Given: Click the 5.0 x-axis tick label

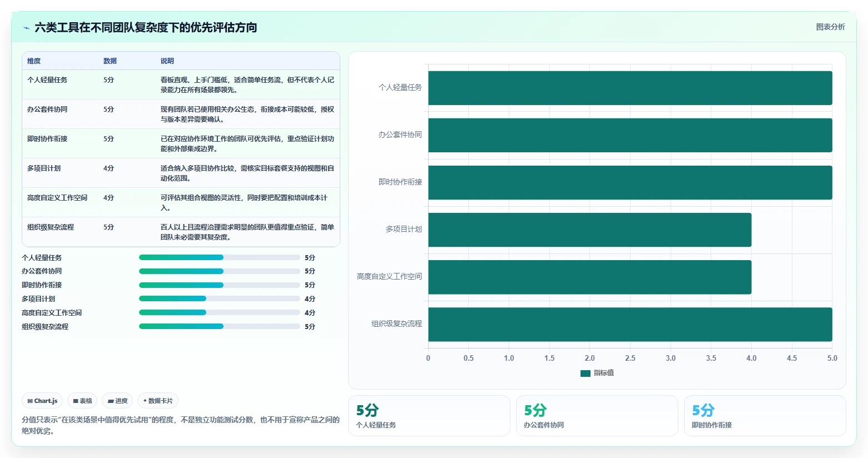Looking at the screenshot, I should pyautogui.click(x=832, y=359).
